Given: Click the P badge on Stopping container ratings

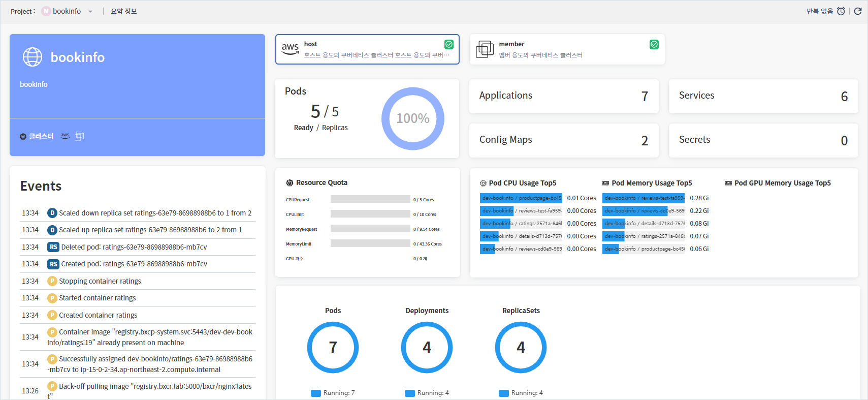Looking at the screenshot, I should 52,281.
